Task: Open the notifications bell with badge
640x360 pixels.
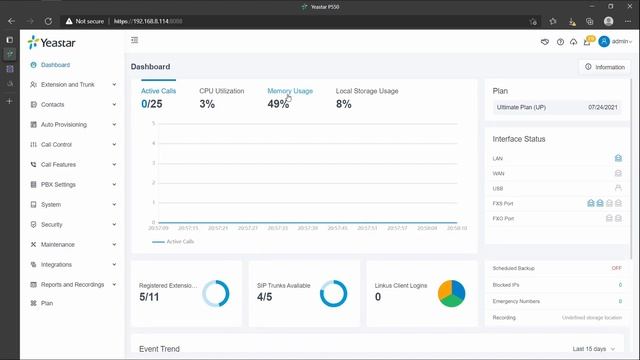Action: point(588,41)
